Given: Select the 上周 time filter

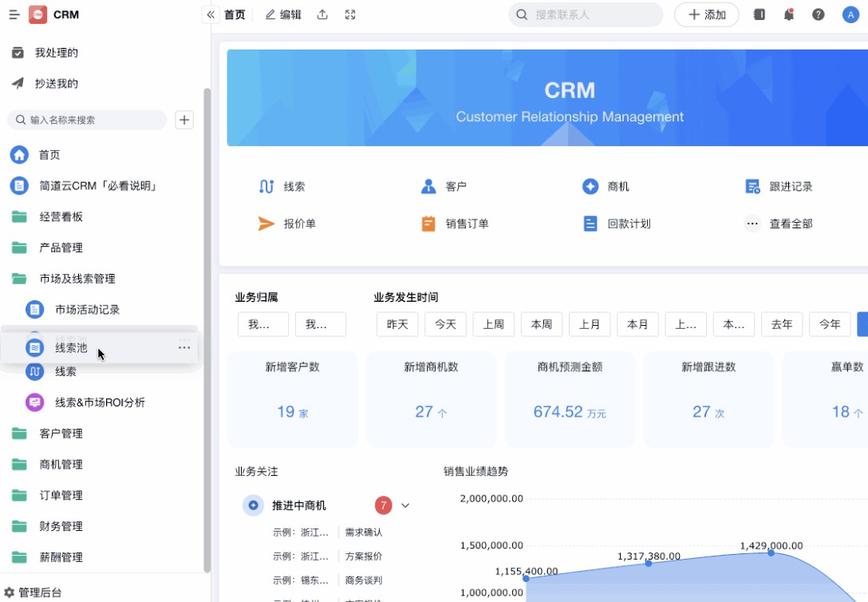Looking at the screenshot, I should tap(494, 324).
